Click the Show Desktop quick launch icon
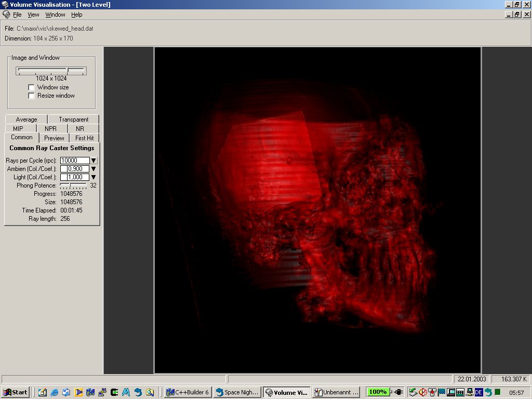 point(42,392)
